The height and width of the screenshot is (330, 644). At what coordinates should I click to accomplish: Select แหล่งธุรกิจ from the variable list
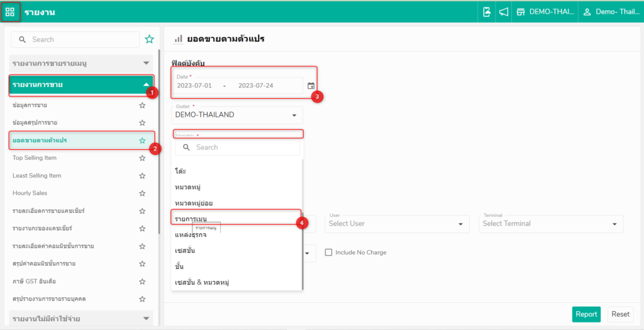236,235
